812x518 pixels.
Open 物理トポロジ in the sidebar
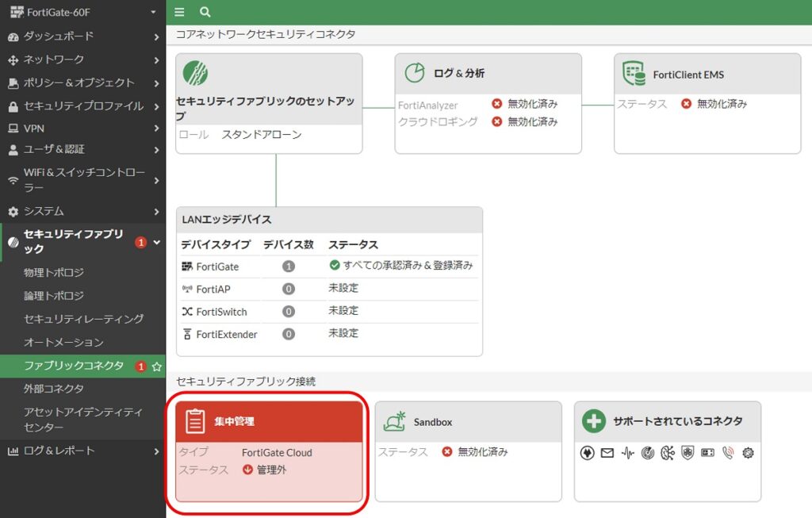coord(54,272)
